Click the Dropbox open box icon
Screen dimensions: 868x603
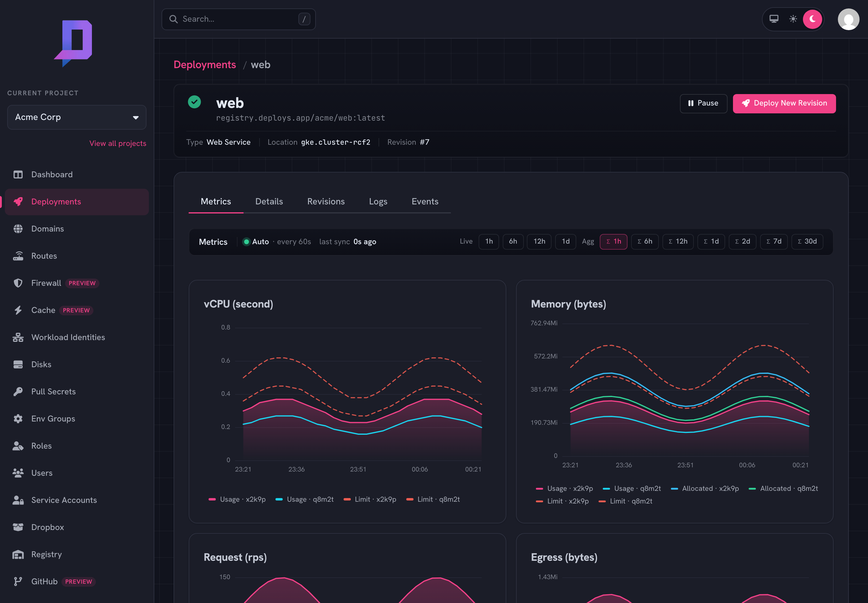click(x=18, y=527)
